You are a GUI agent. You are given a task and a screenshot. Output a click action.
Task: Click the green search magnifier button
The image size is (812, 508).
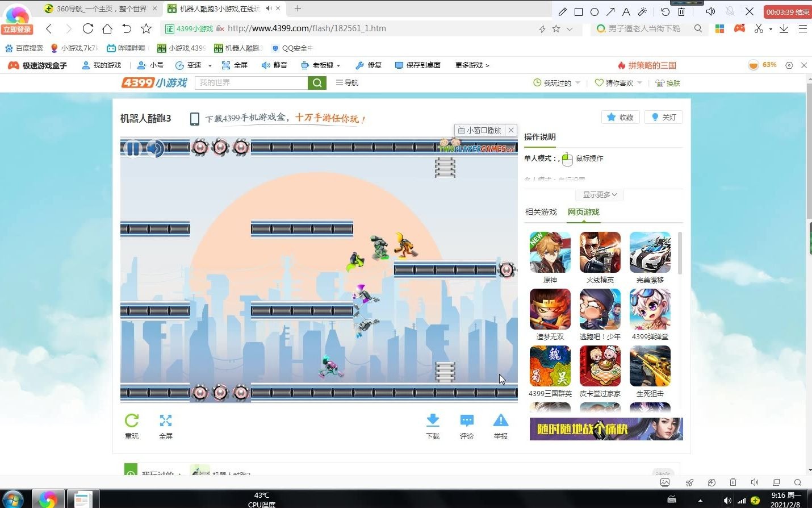(317, 83)
